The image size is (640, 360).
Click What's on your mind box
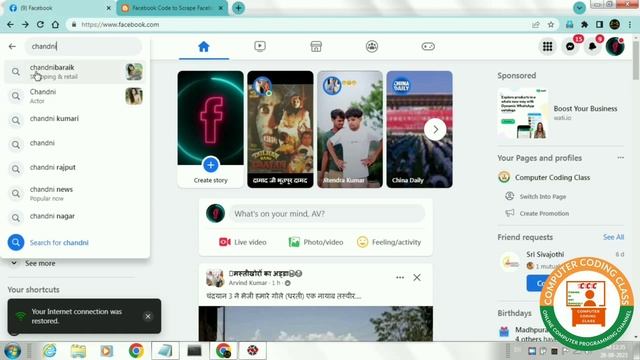click(x=327, y=213)
